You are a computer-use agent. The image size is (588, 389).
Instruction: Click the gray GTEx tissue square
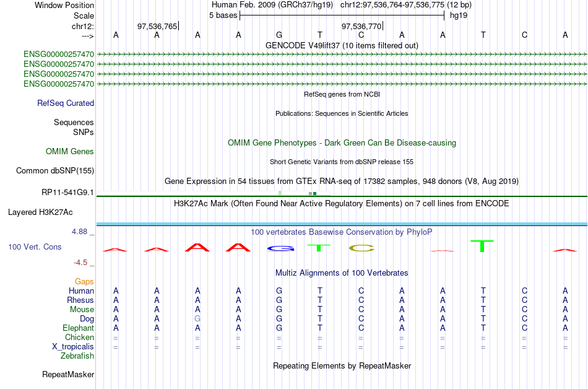(310, 193)
